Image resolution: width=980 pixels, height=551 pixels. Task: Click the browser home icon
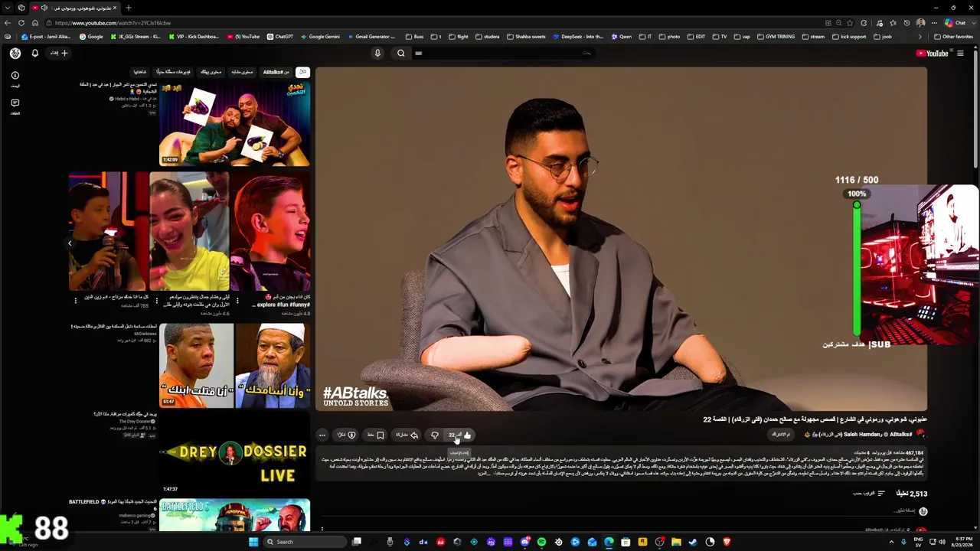[35, 23]
